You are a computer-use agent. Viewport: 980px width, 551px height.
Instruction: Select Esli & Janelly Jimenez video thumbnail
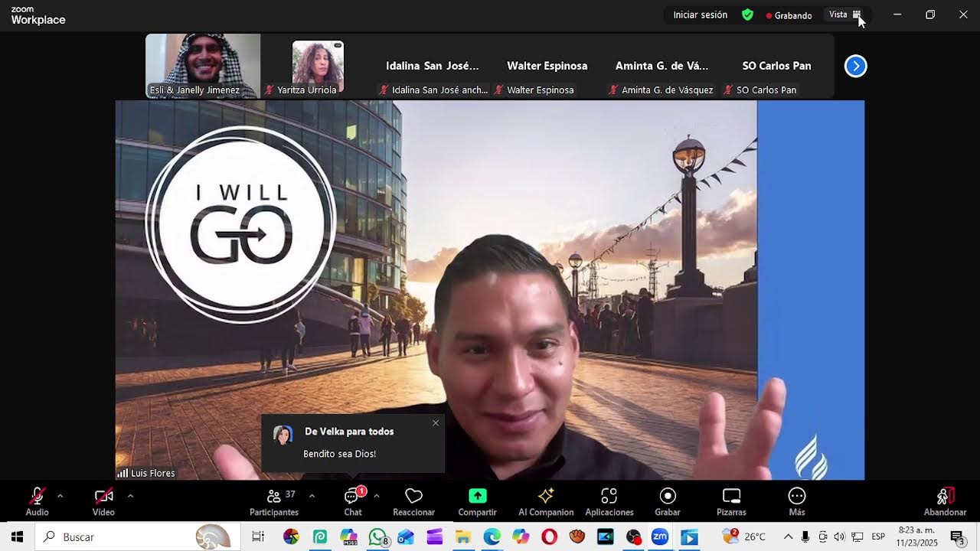point(203,66)
